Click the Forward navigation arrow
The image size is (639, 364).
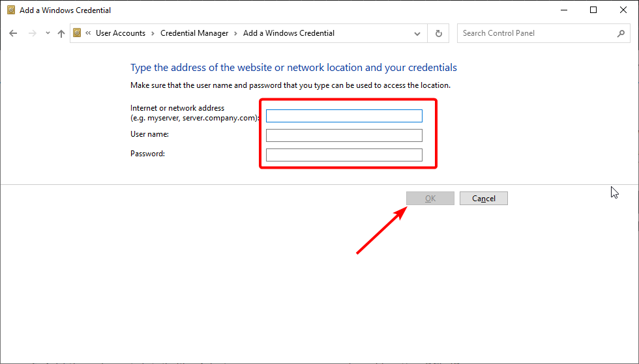point(32,33)
